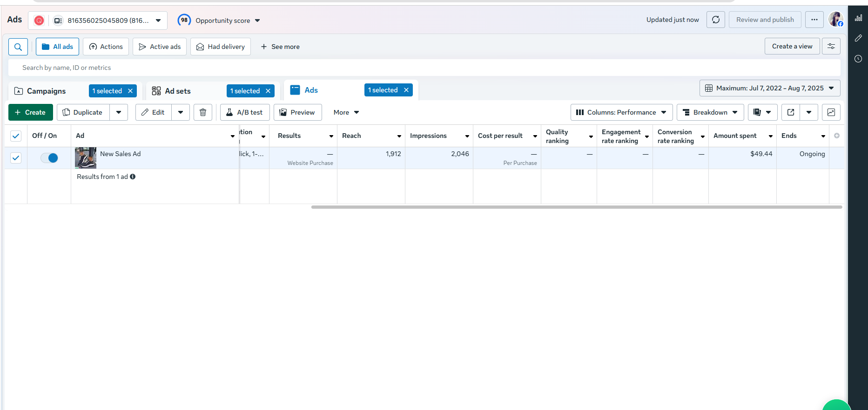Clear the Campaigns 1 selected filter
Image resolution: width=868 pixels, height=410 pixels.
pos(130,91)
